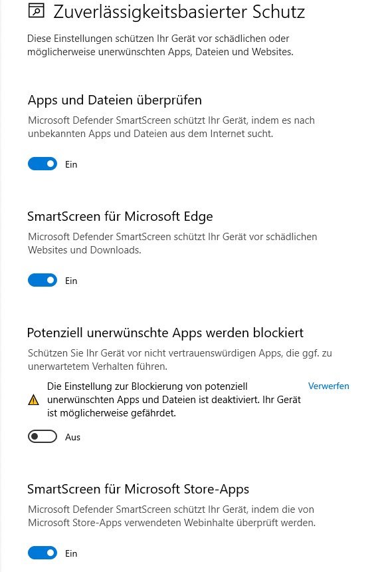Disable the SmartScreen für Microsoft Edge switch
392x572 pixels.
[43, 280]
